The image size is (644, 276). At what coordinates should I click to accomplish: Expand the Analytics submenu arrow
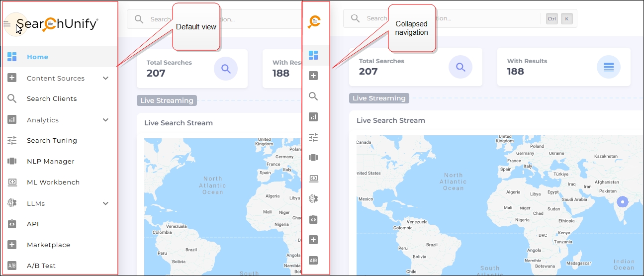105,120
